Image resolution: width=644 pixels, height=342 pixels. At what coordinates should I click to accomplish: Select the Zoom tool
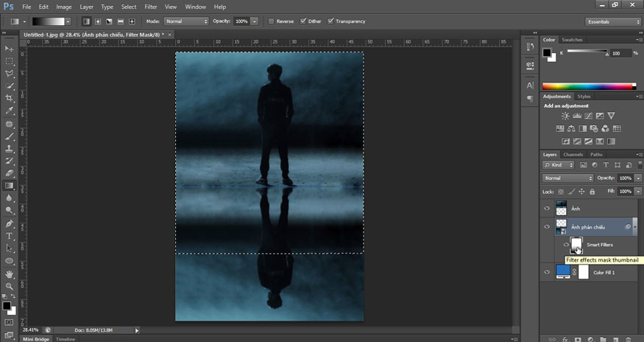click(x=9, y=286)
